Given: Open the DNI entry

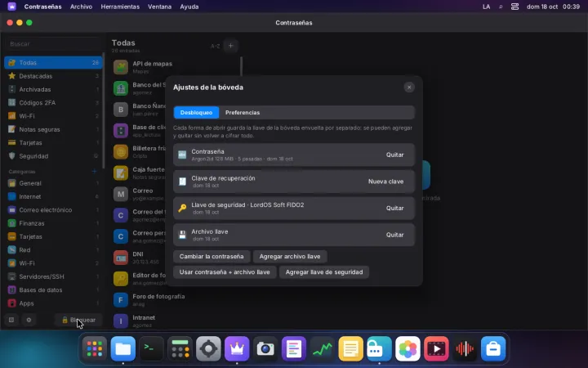Looking at the screenshot, I should pyautogui.click(x=139, y=258).
